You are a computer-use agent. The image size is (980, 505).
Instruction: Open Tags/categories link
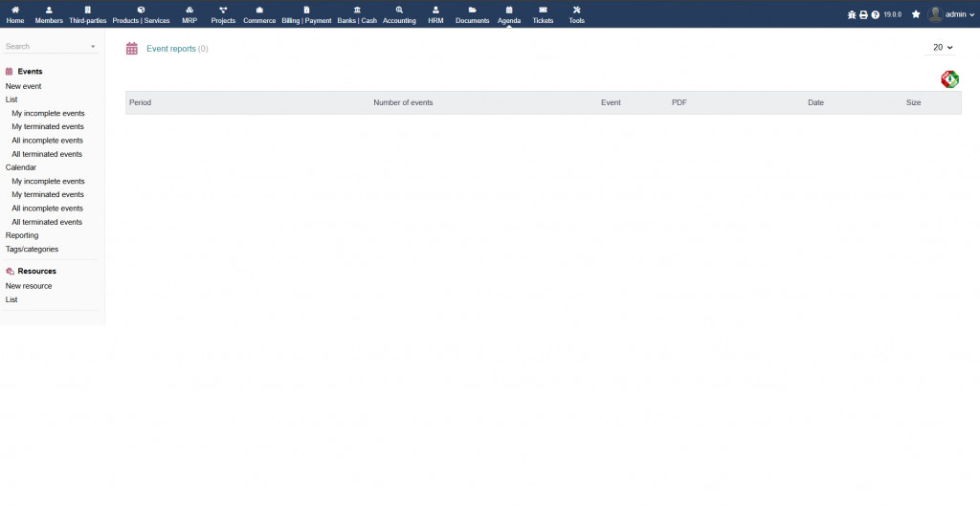(x=32, y=250)
